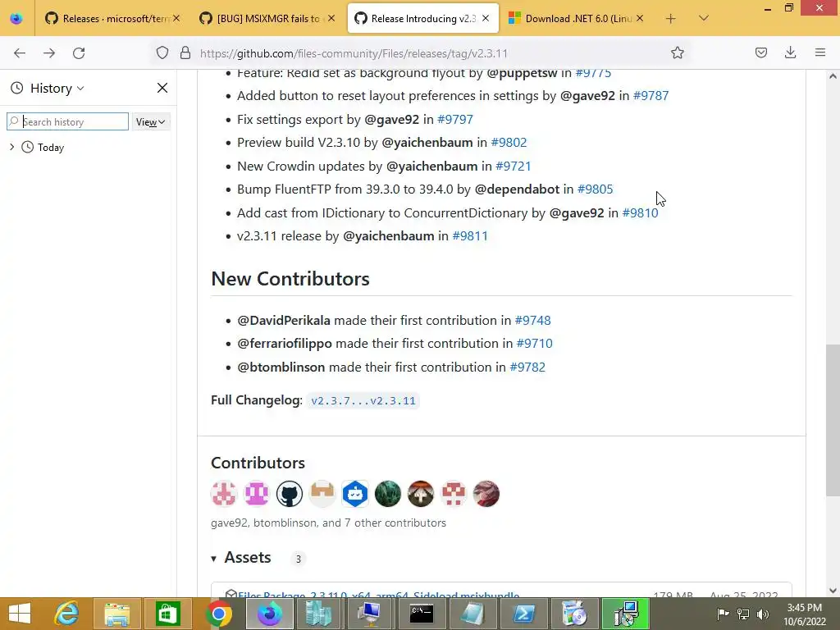Open pull request #9810
840x630 pixels.
(x=640, y=212)
